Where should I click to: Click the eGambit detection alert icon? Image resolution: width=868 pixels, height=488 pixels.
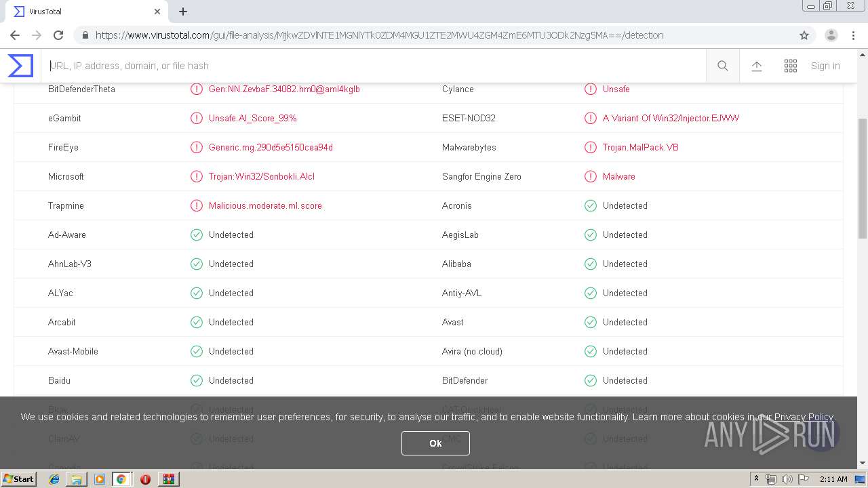197,118
